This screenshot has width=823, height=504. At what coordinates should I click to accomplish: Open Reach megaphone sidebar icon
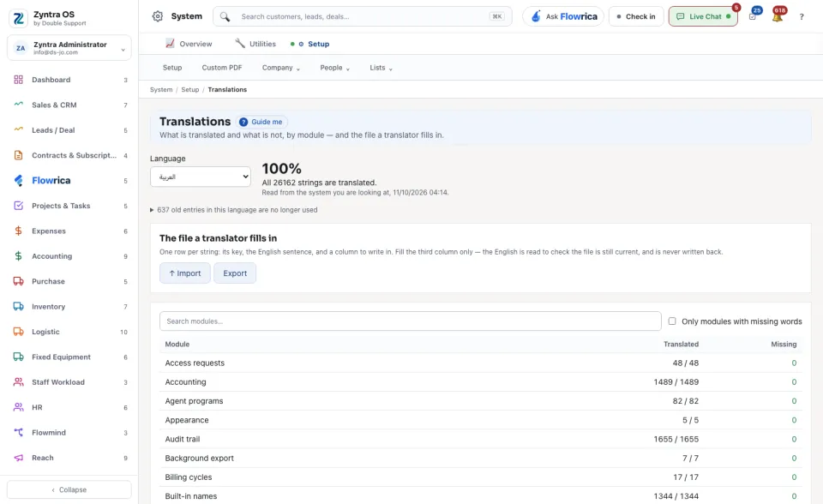coord(18,458)
